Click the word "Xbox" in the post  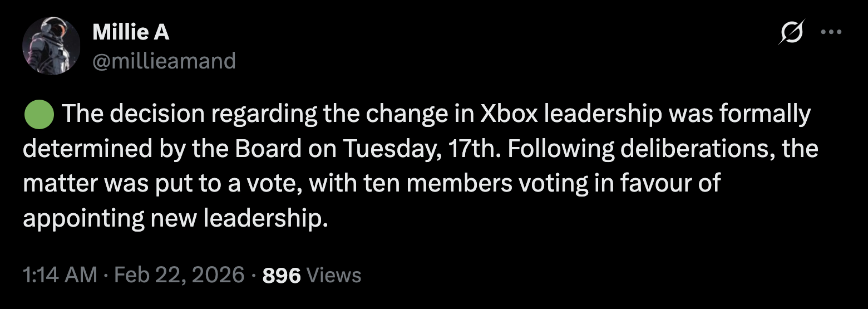pyautogui.click(x=509, y=114)
